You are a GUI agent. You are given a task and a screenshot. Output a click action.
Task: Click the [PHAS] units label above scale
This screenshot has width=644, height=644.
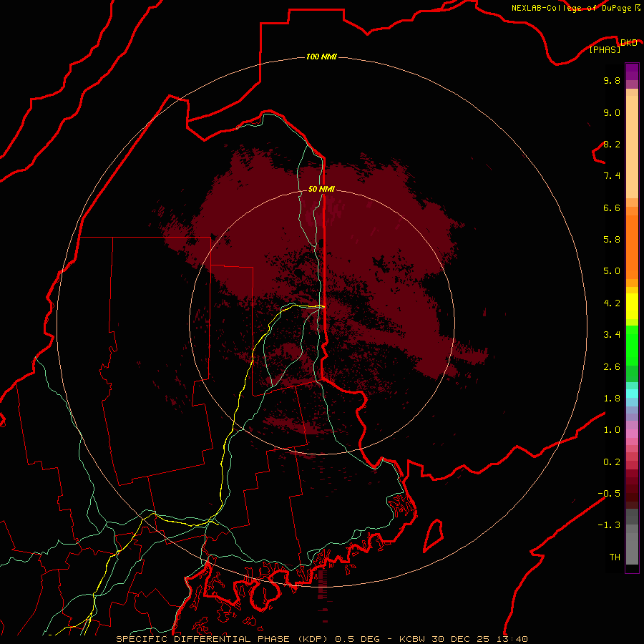(x=605, y=49)
